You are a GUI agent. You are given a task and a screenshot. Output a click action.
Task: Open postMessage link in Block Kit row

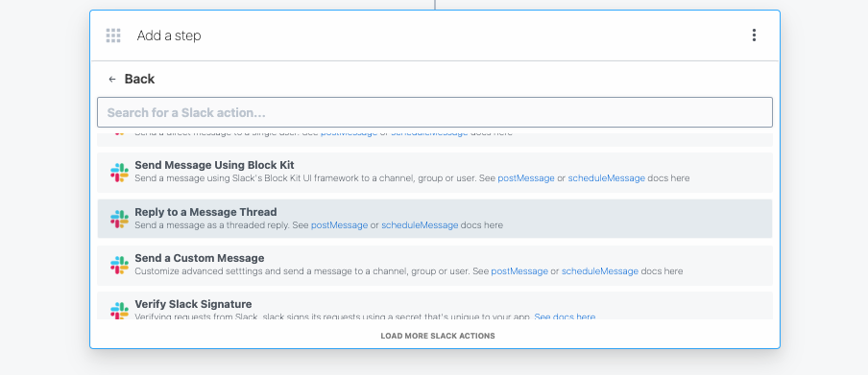[526, 178]
